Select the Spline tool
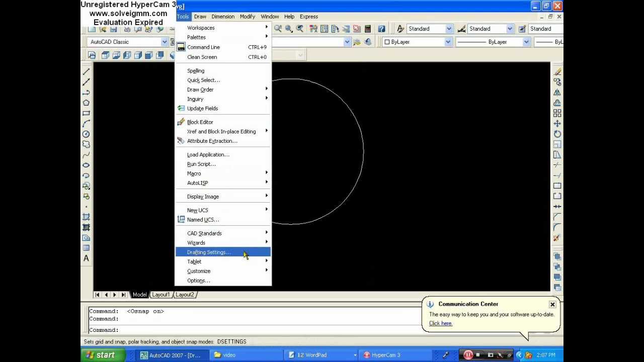This screenshot has width=644, height=362. tap(86, 155)
